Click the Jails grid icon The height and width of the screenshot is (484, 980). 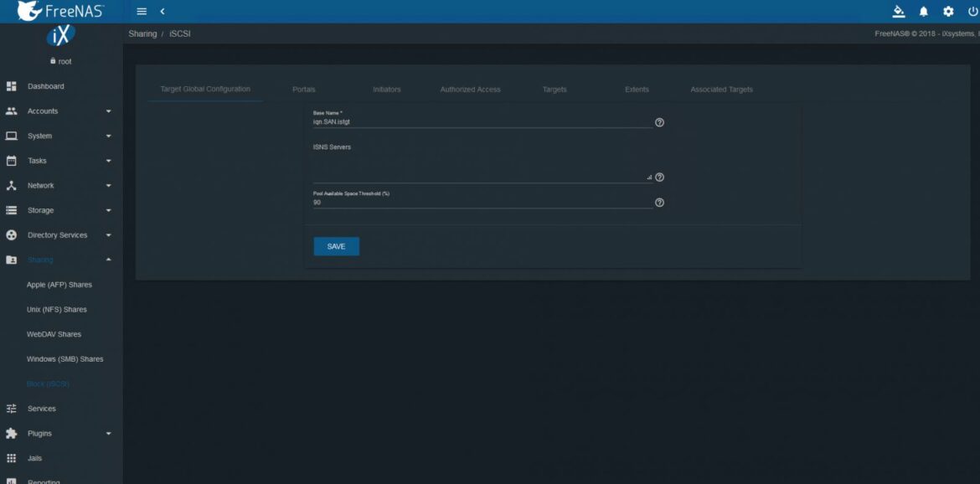pyautogui.click(x=11, y=458)
